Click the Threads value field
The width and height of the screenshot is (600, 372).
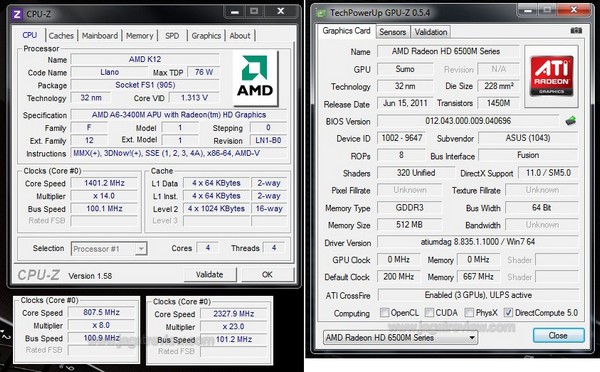pyautogui.click(x=274, y=248)
